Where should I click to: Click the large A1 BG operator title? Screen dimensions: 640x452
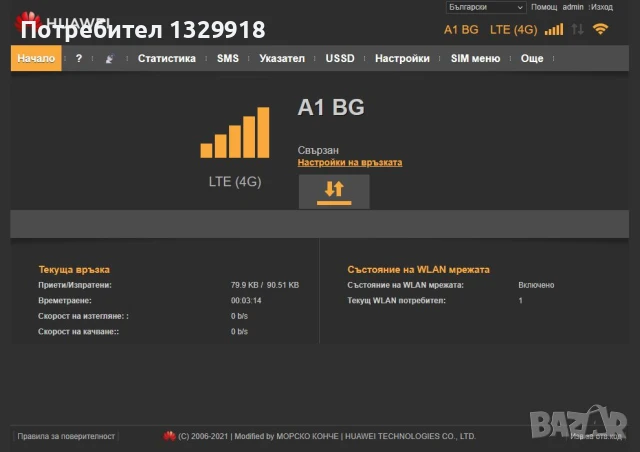(331, 107)
